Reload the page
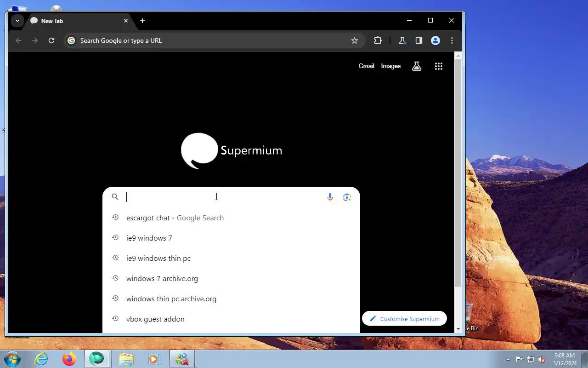This screenshot has width=588, height=368. coord(51,40)
